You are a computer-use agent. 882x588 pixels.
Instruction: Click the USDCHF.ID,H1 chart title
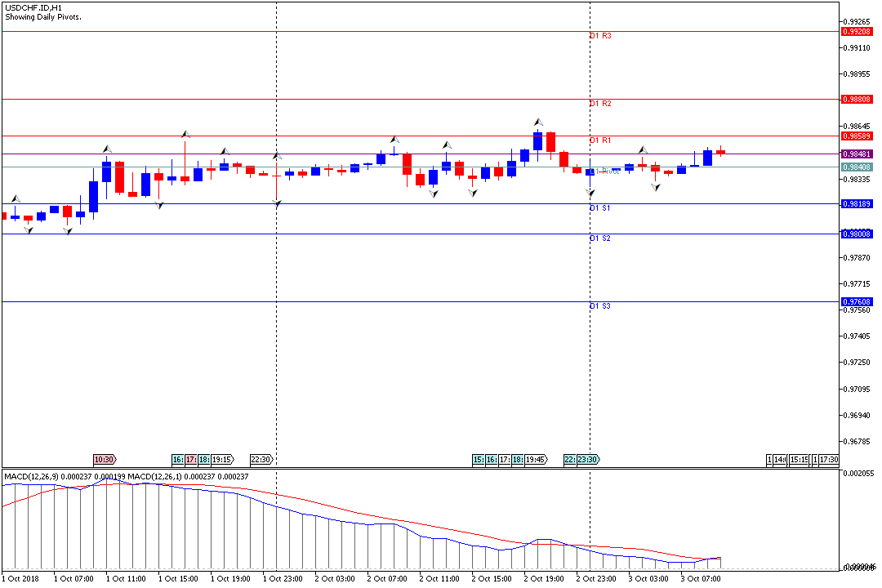tap(33, 8)
